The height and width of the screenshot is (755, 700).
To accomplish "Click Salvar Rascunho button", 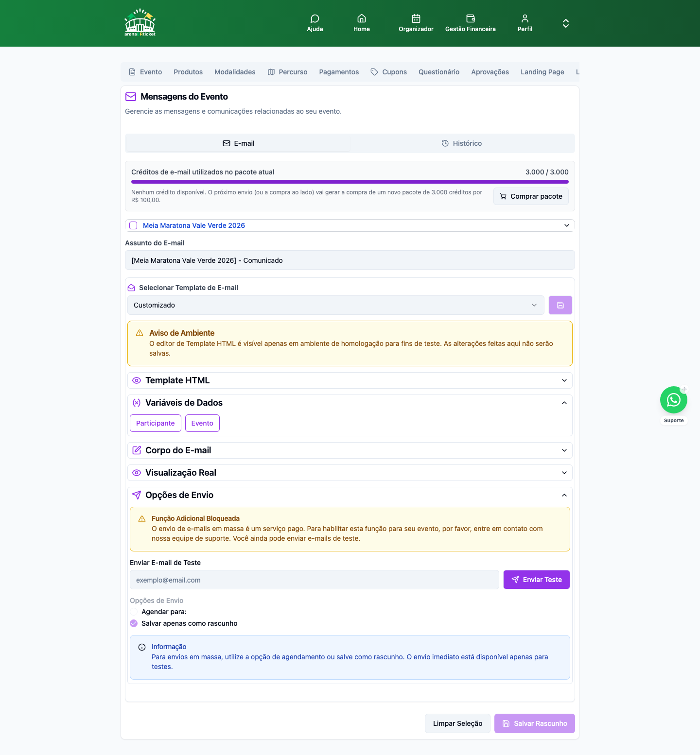I will (535, 723).
